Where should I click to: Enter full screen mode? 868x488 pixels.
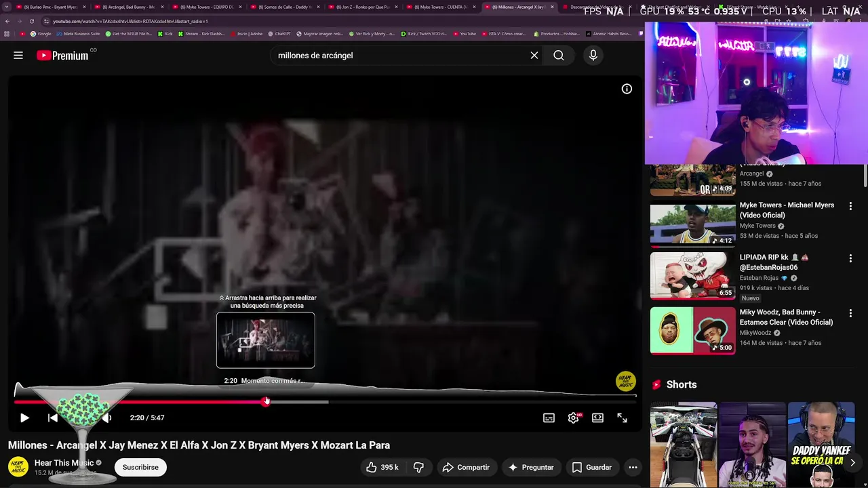point(622,418)
